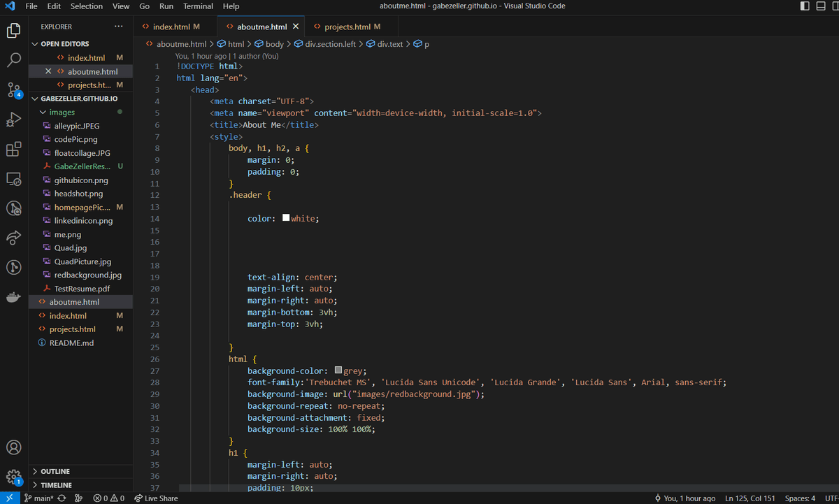Image resolution: width=839 pixels, height=504 pixels.
Task: Open the Extensions view
Action: point(14,150)
